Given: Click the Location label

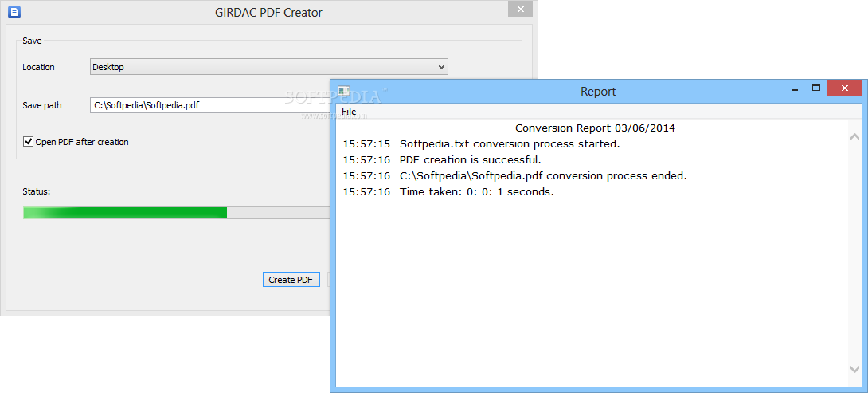Looking at the screenshot, I should coord(38,67).
